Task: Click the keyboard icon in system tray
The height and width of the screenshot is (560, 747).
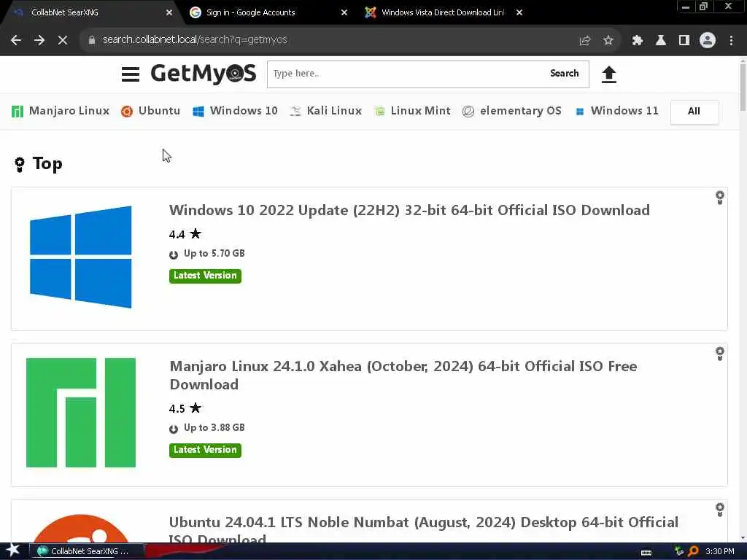Action: (x=646, y=553)
